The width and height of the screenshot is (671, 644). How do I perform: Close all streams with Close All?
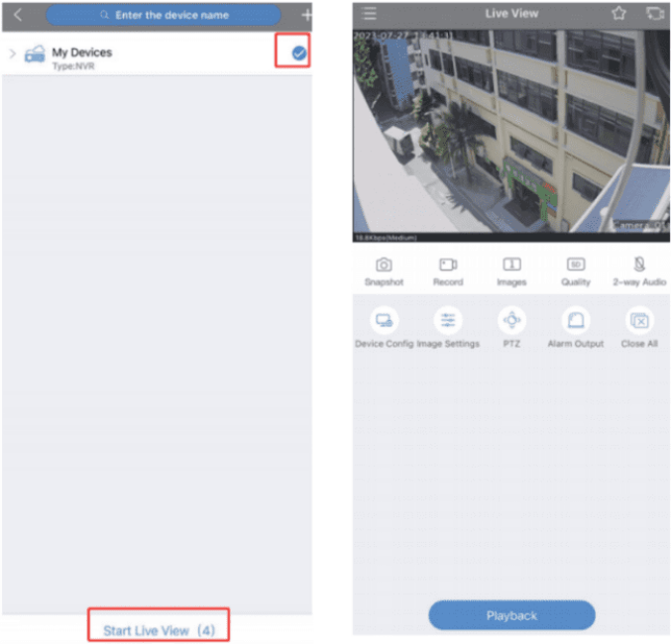click(639, 321)
